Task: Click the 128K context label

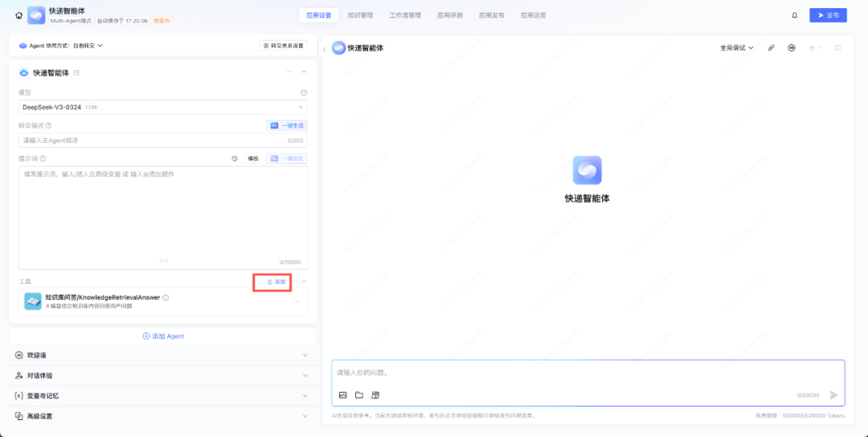Action: coord(92,108)
